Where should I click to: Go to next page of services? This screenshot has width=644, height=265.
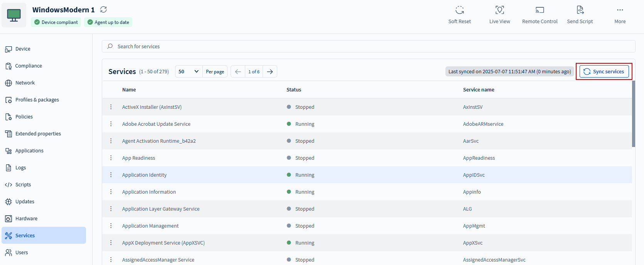click(x=270, y=72)
